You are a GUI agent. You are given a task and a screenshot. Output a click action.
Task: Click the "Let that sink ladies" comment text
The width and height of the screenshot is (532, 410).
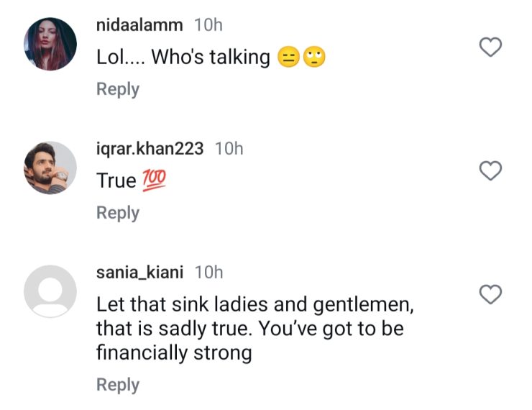click(255, 329)
